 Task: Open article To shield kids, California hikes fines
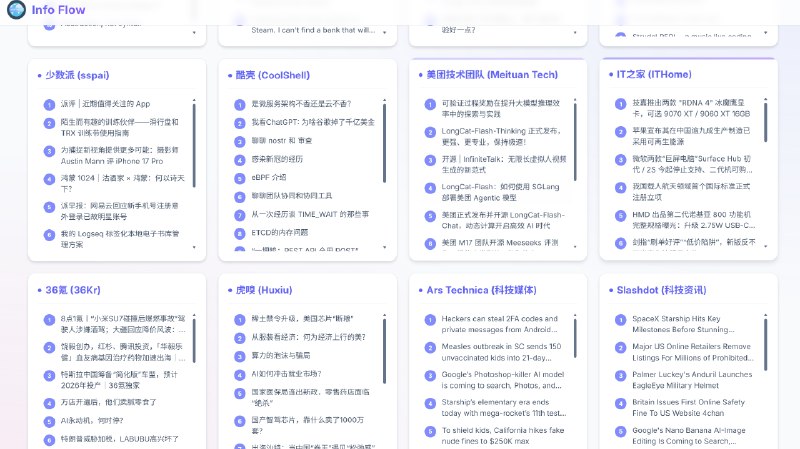(503, 436)
